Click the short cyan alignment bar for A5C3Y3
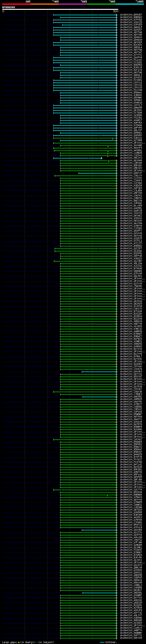Screen dimensions: 146x644 [x=78, y=158]
